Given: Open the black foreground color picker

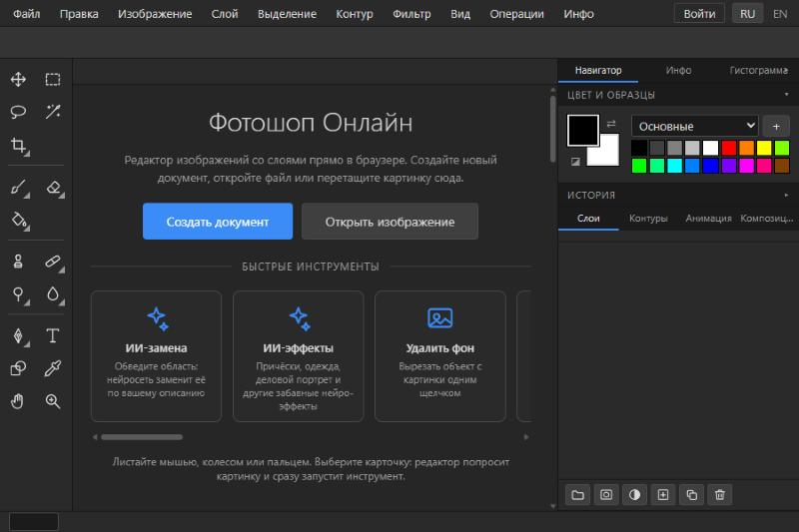Looking at the screenshot, I should [582, 130].
